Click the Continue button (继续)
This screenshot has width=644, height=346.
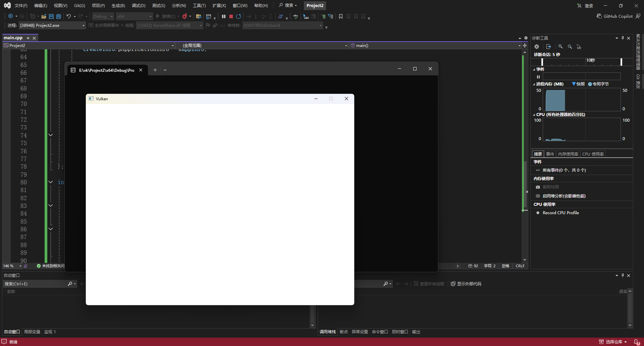tap(166, 16)
